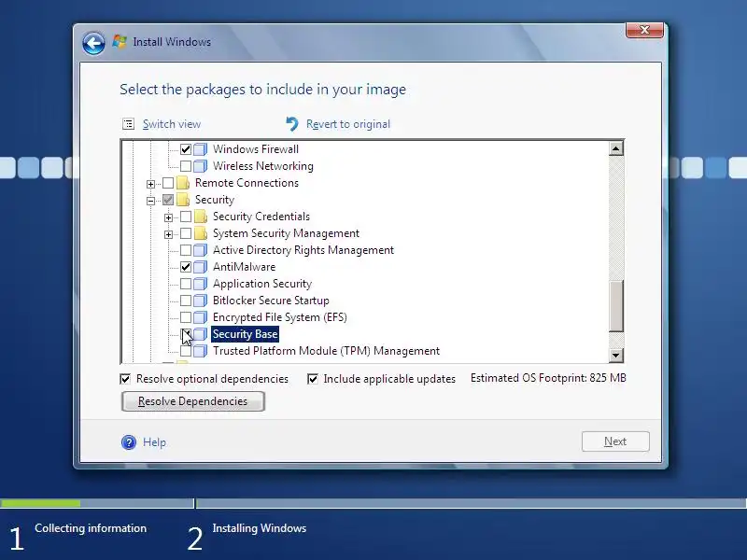Check the System Security Management checkbox

(186, 233)
